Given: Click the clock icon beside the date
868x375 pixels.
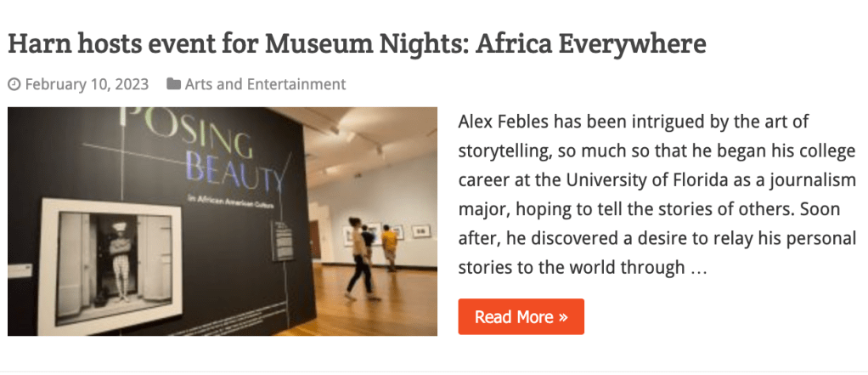Looking at the screenshot, I should 14,84.
